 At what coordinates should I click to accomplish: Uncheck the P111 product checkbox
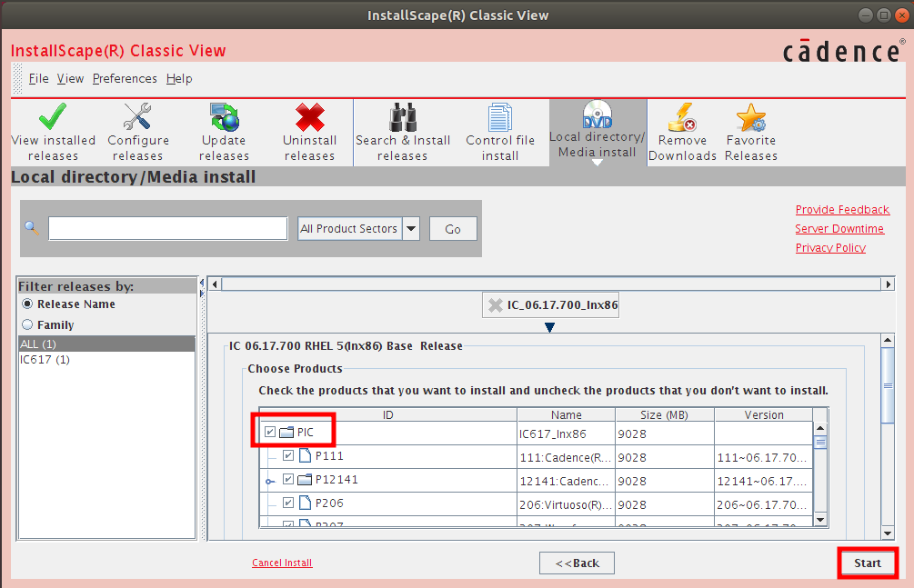click(288, 455)
